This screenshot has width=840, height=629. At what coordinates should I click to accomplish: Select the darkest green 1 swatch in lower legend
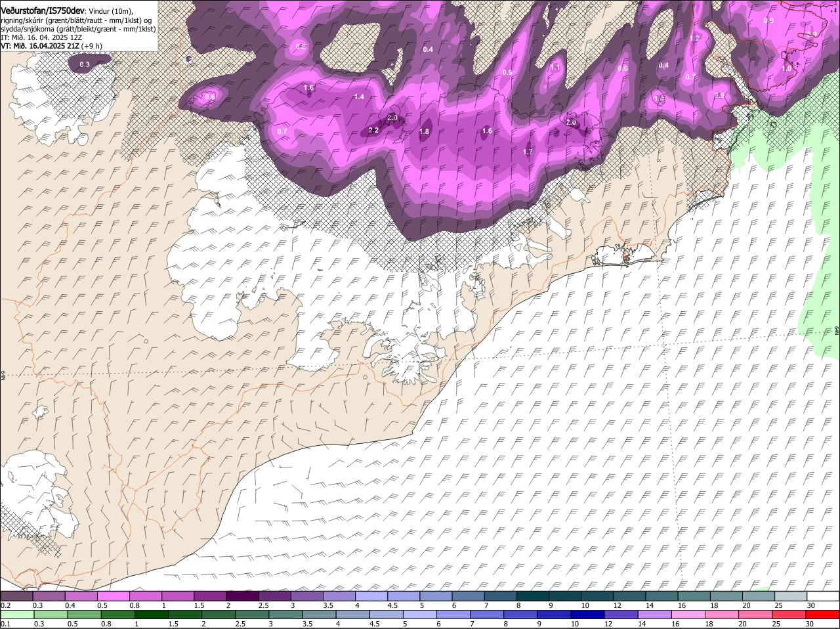[x=151, y=615]
